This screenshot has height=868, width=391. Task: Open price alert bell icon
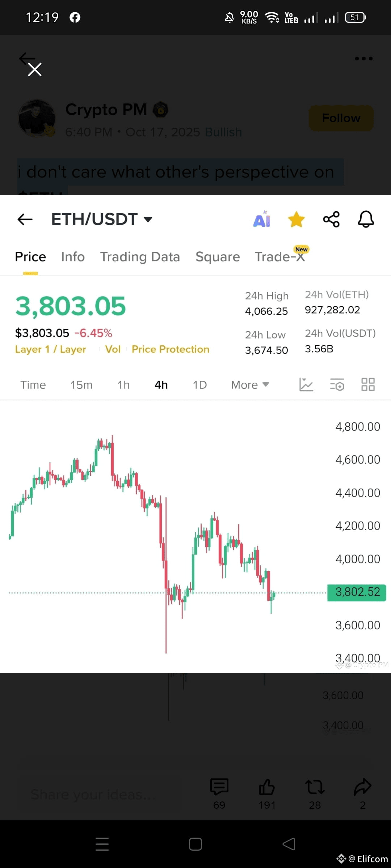tap(366, 219)
